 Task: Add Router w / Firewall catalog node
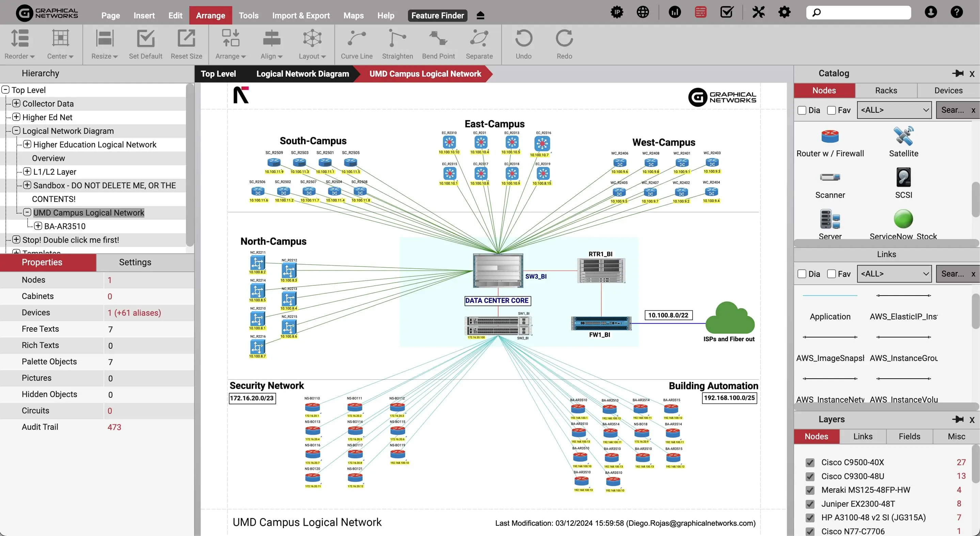830,137
